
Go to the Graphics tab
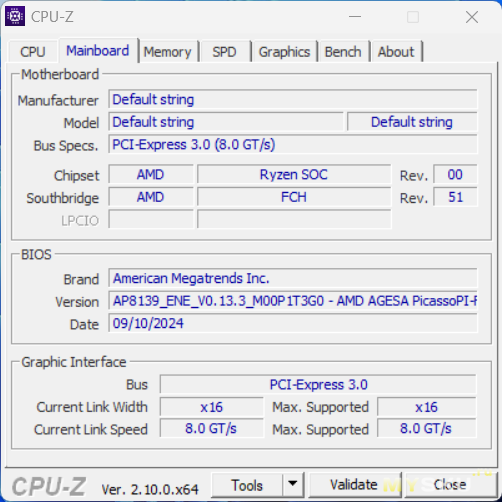[284, 52]
